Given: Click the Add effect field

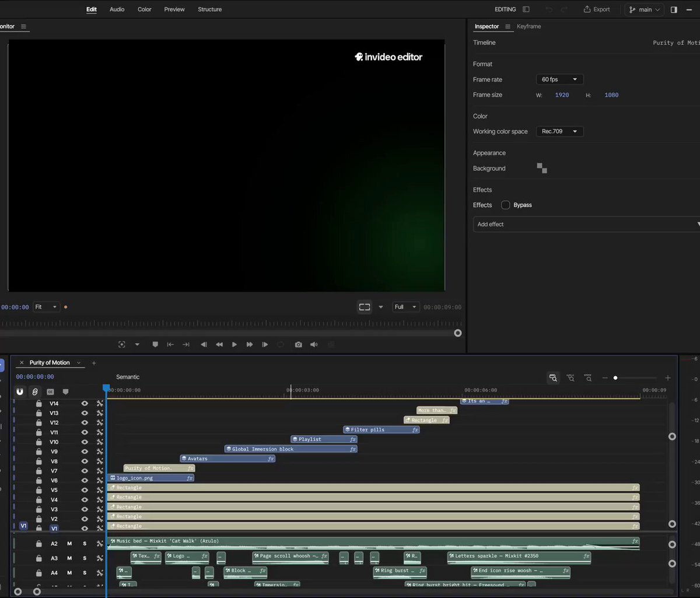Looking at the screenshot, I should pyautogui.click(x=586, y=224).
